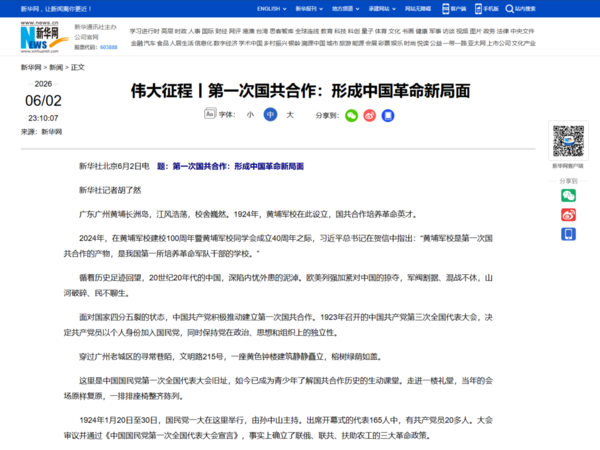The width and height of the screenshot is (600, 450).
Task: Click the 06/02 date text
Action: pos(43,101)
